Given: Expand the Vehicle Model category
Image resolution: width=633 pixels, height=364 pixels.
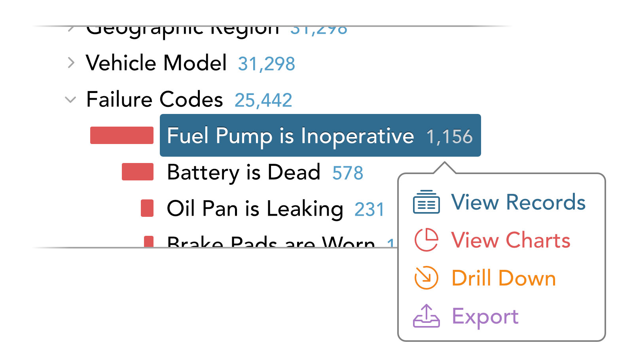Looking at the screenshot, I should click(x=71, y=63).
